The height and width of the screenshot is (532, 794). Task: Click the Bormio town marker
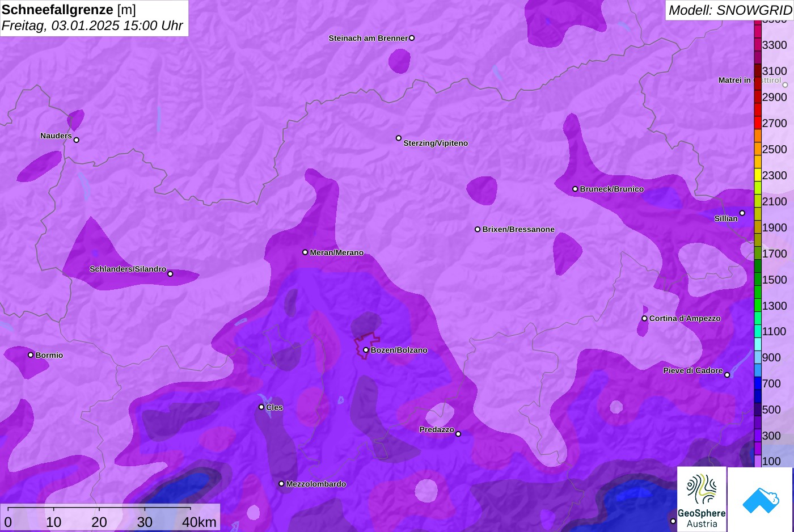31,355
